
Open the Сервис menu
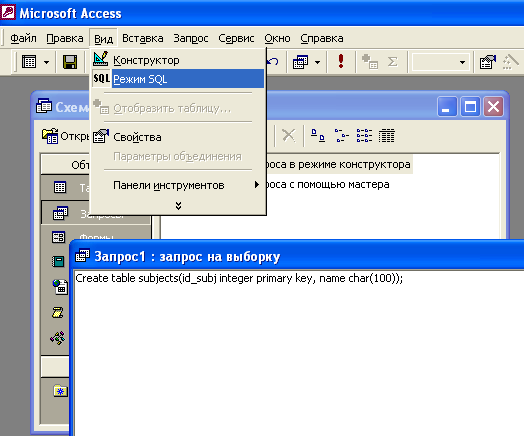236,38
